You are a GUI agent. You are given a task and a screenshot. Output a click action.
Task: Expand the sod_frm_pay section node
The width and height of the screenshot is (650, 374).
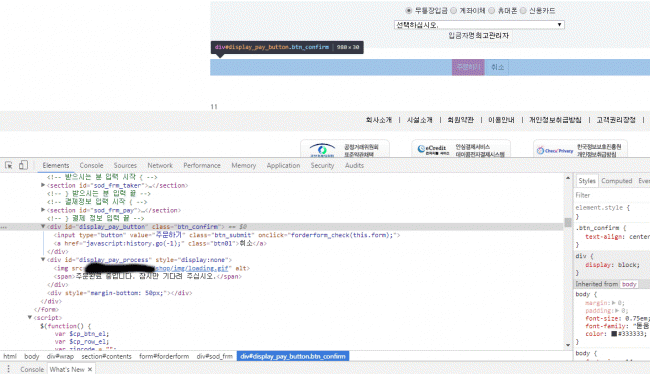coord(43,210)
